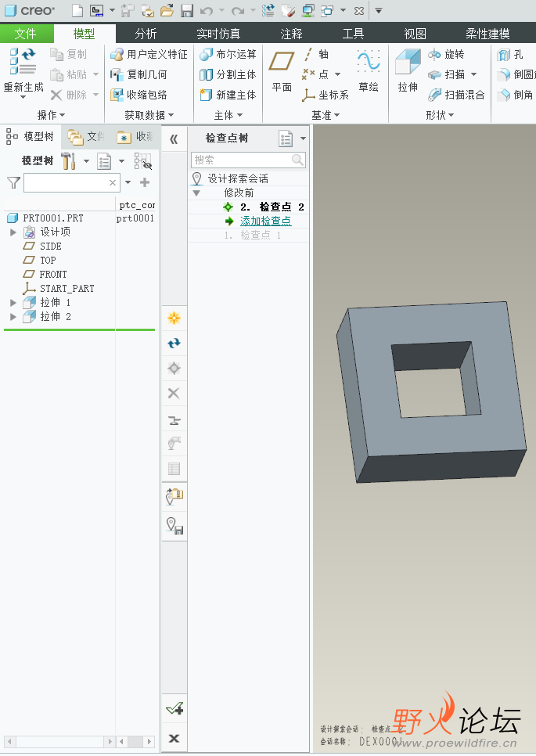Choose the 分割主体 tool
Image resolution: width=536 pixels, height=756 pixels.
pyautogui.click(x=228, y=74)
